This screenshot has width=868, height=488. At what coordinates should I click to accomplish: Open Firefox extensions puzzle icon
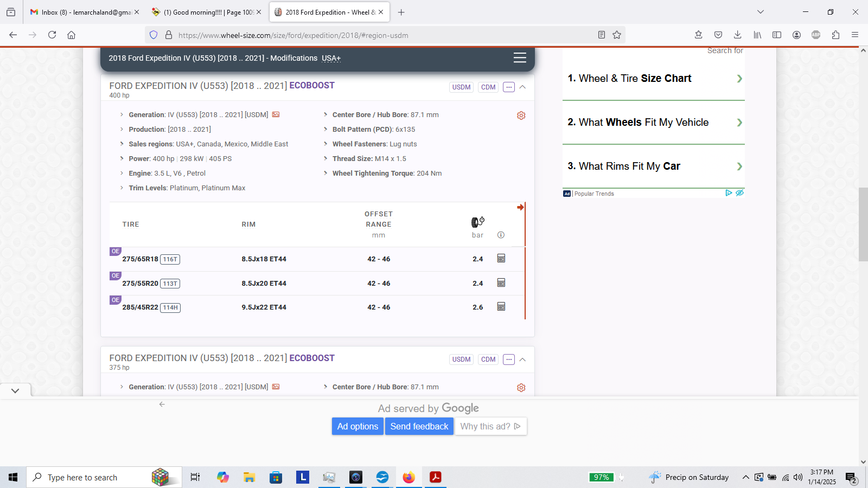point(835,35)
